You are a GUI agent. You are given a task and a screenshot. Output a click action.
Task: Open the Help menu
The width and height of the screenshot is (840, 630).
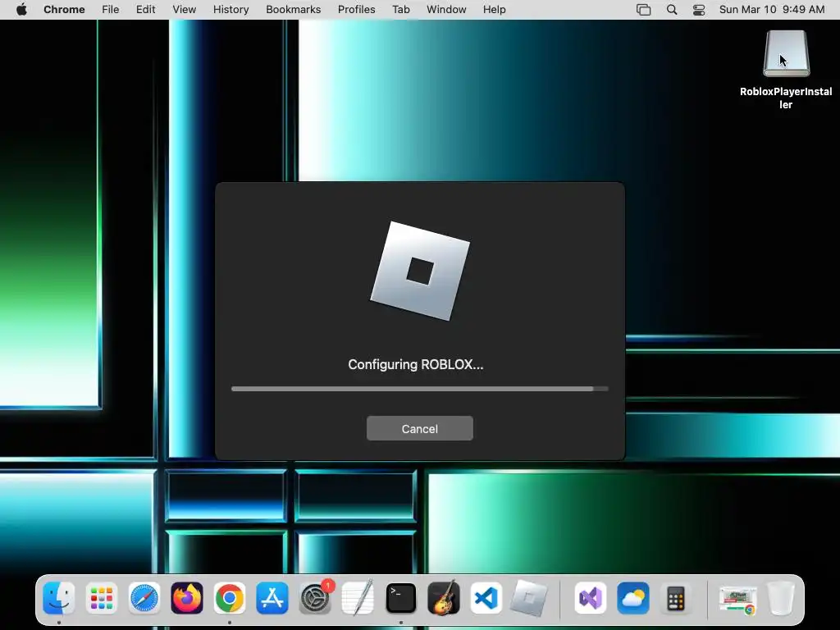coord(494,10)
